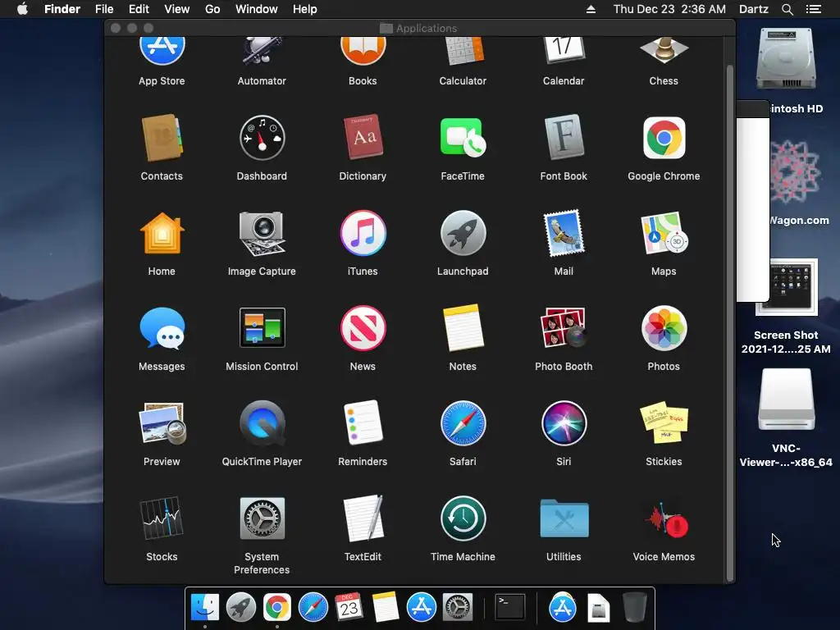This screenshot has height=630, width=840.
Task: Select the Notes icon in Applications window
Action: tap(463, 328)
